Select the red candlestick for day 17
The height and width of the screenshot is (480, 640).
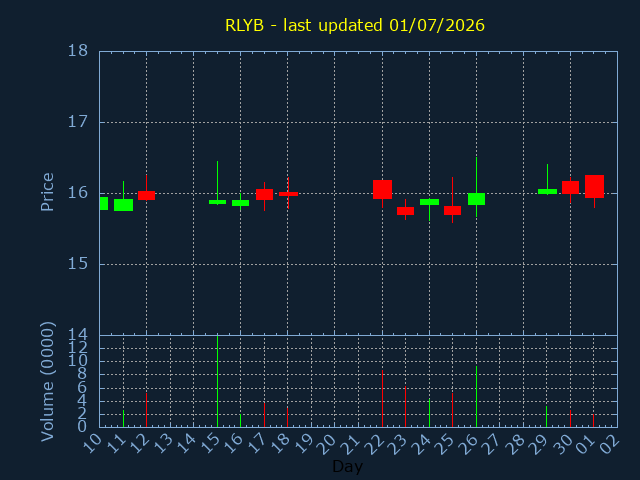tap(264, 194)
